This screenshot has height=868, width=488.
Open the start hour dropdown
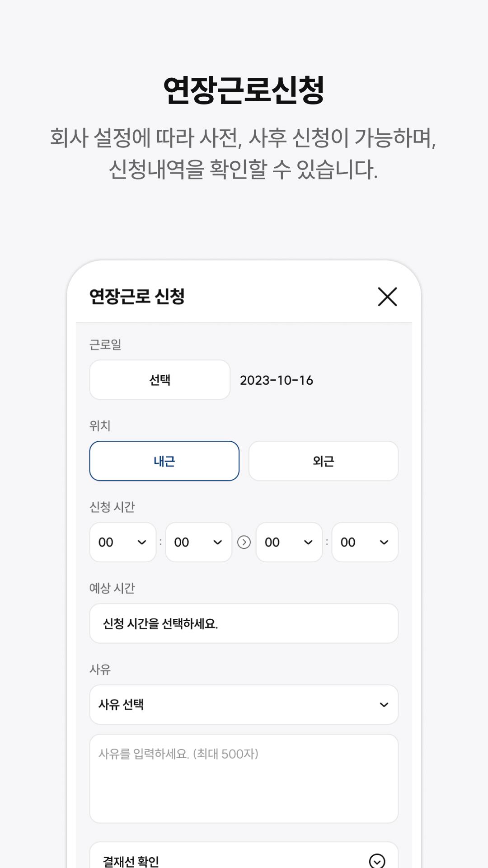point(122,542)
